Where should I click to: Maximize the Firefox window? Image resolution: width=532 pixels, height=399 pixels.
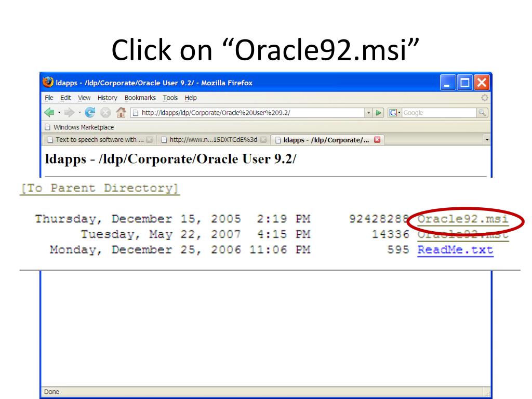(464, 83)
